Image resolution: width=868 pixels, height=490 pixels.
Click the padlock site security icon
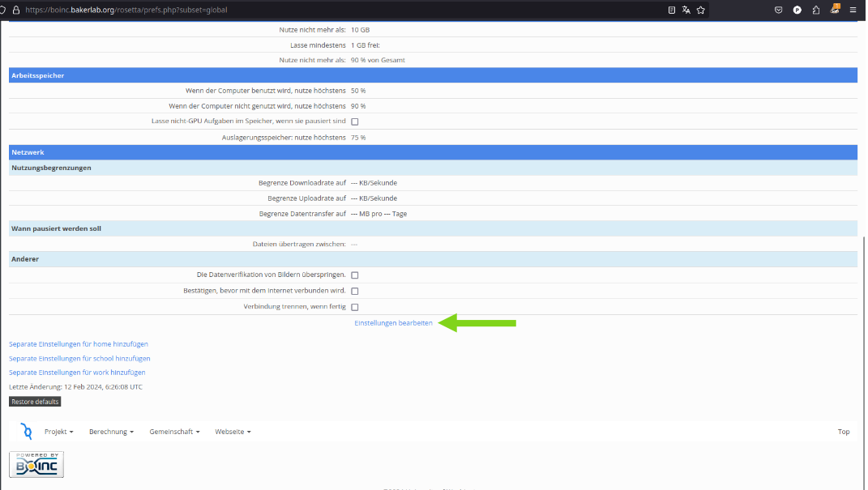(15, 10)
